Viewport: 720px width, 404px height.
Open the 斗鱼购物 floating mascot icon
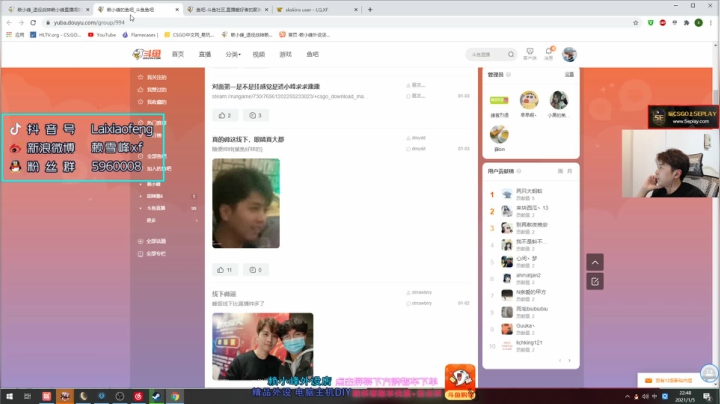tap(460, 382)
